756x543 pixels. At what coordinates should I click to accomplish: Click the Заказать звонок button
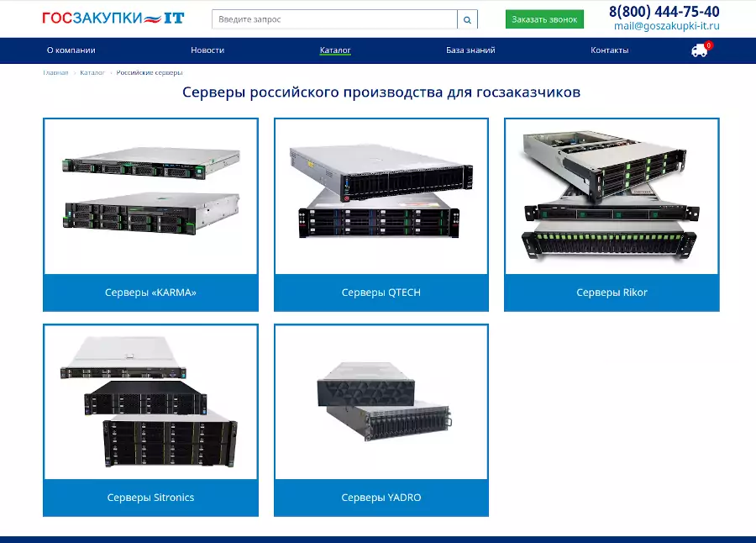pyautogui.click(x=544, y=19)
